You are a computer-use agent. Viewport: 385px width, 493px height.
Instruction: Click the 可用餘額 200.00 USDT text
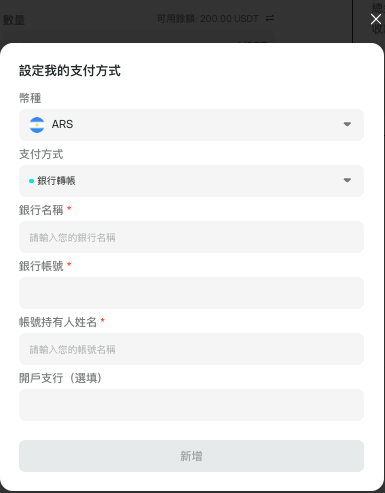point(208,19)
